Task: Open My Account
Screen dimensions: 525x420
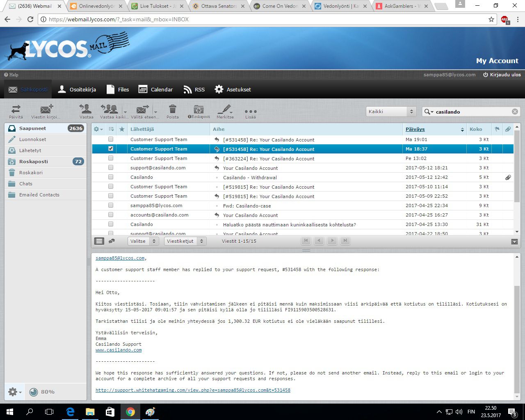Action: pyautogui.click(x=497, y=61)
